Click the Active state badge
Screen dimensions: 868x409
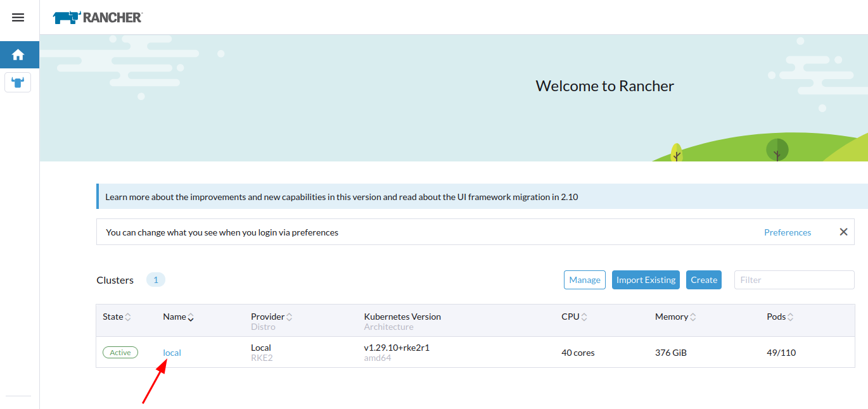tap(120, 353)
